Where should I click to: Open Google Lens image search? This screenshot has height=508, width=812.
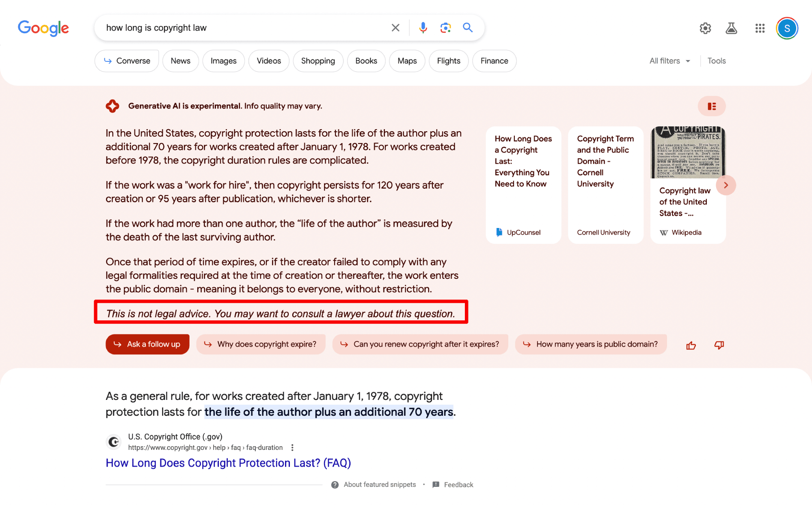(445, 28)
